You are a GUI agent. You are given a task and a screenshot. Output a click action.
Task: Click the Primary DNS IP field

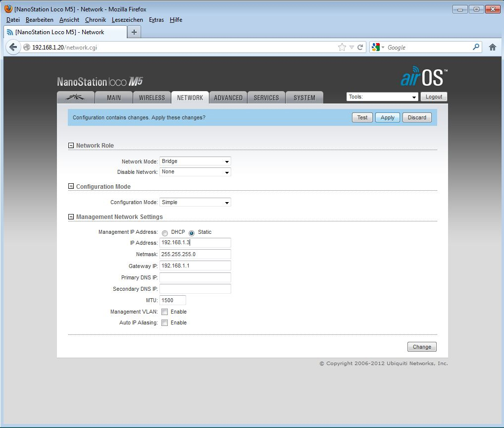tap(195, 277)
